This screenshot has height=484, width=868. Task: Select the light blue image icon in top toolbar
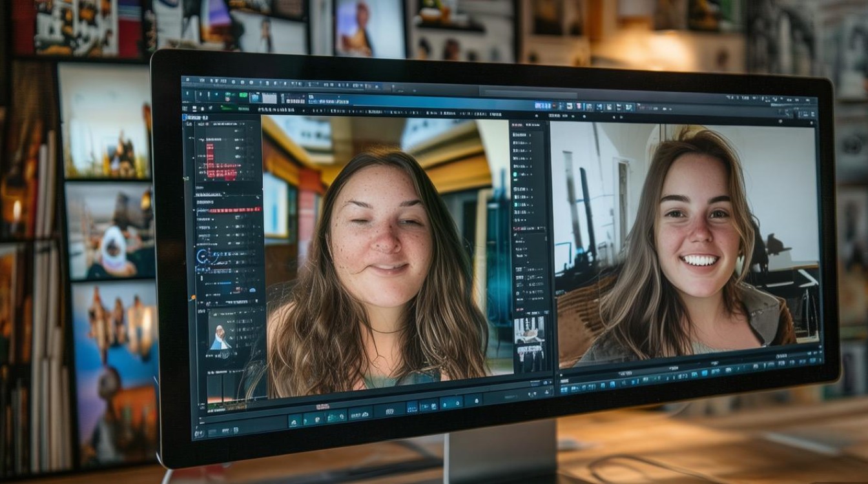[255, 97]
